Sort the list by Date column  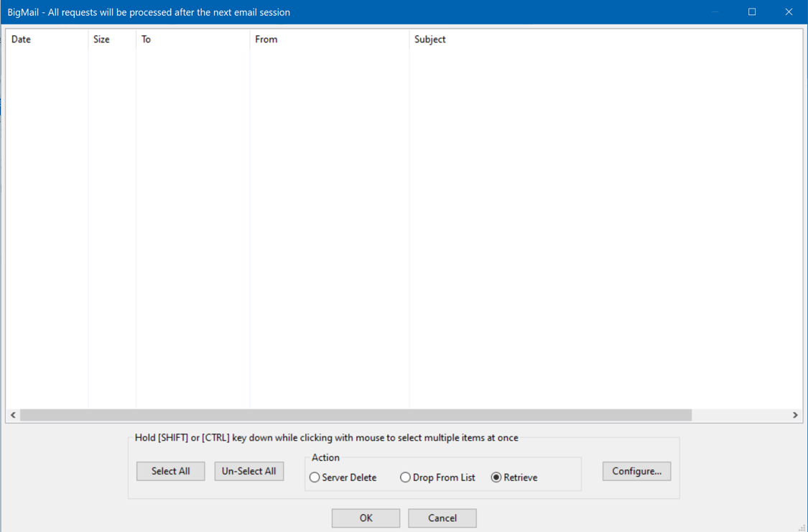pos(47,39)
